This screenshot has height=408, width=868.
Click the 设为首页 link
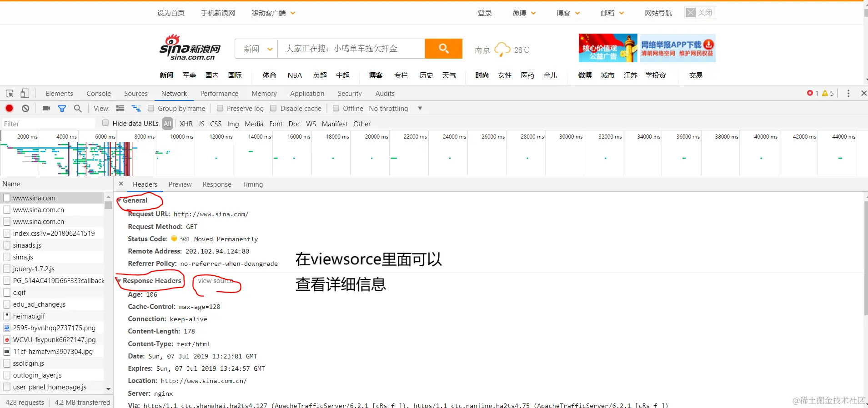(x=171, y=13)
